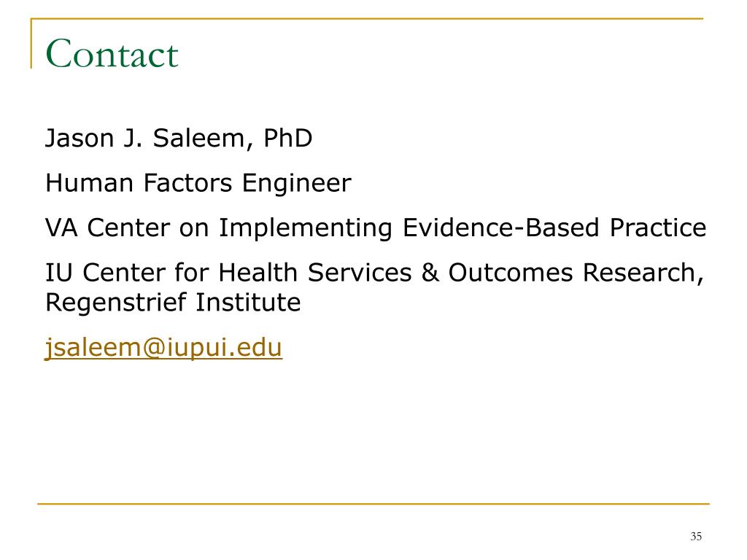Click the Contact slide title
This screenshot has width=747, height=560.
pos(112,53)
